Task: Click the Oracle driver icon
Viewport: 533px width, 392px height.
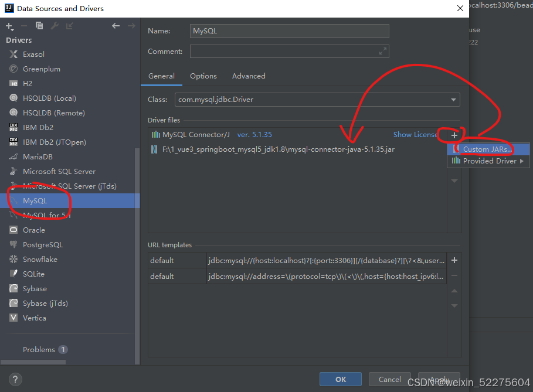Action: point(13,230)
